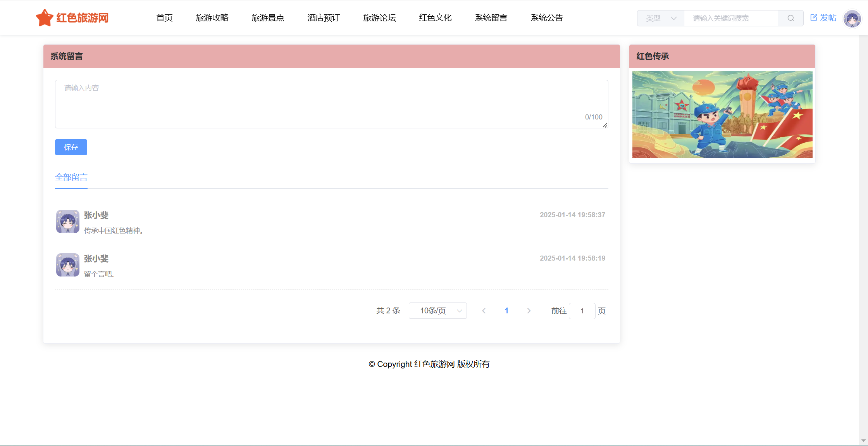
Task: Focus the keyword search input box
Action: [730, 18]
